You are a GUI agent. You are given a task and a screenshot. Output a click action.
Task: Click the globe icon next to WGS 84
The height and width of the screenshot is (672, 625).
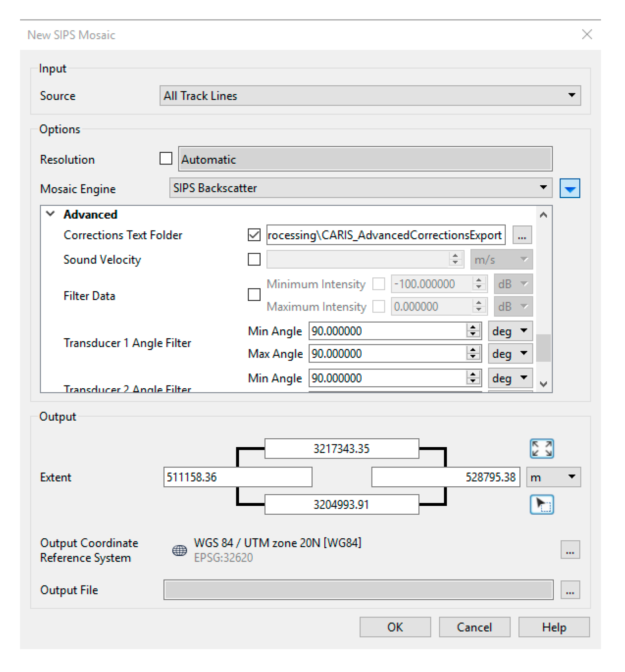point(179,550)
